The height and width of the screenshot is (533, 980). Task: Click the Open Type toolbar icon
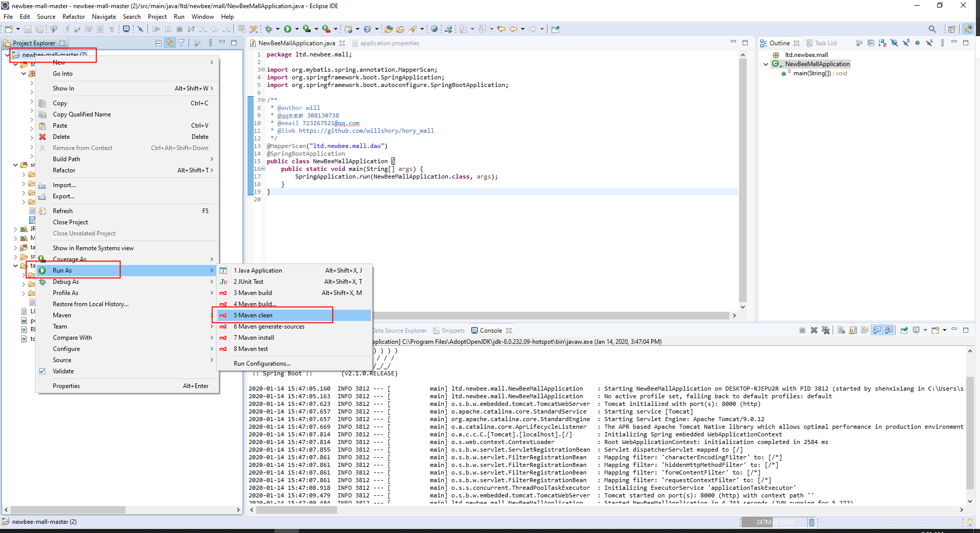(388, 29)
